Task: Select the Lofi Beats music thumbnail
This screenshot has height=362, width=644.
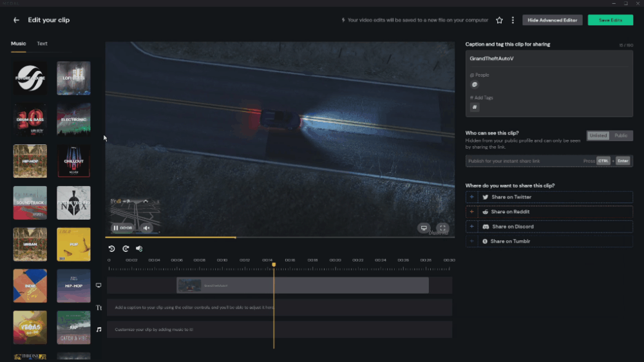Action: click(x=73, y=78)
